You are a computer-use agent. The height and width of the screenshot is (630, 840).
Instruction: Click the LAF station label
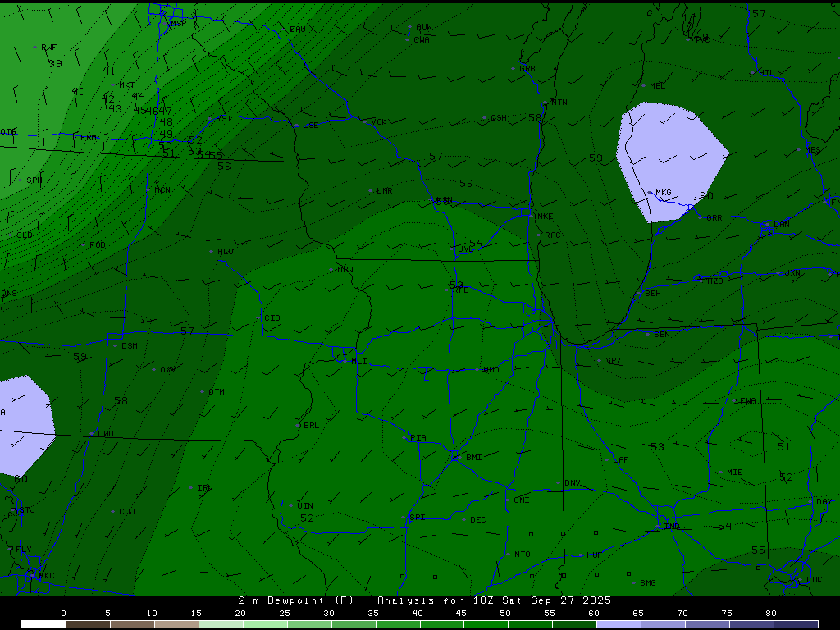coord(620,460)
